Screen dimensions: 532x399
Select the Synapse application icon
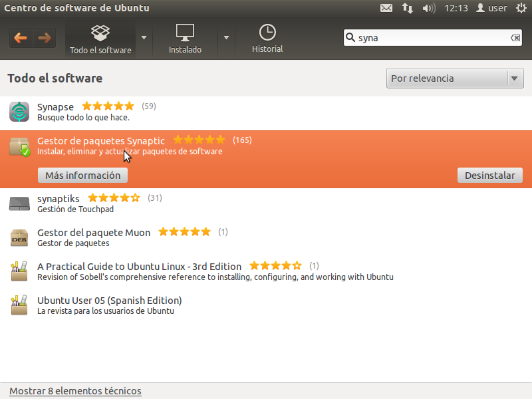click(19, 112)
